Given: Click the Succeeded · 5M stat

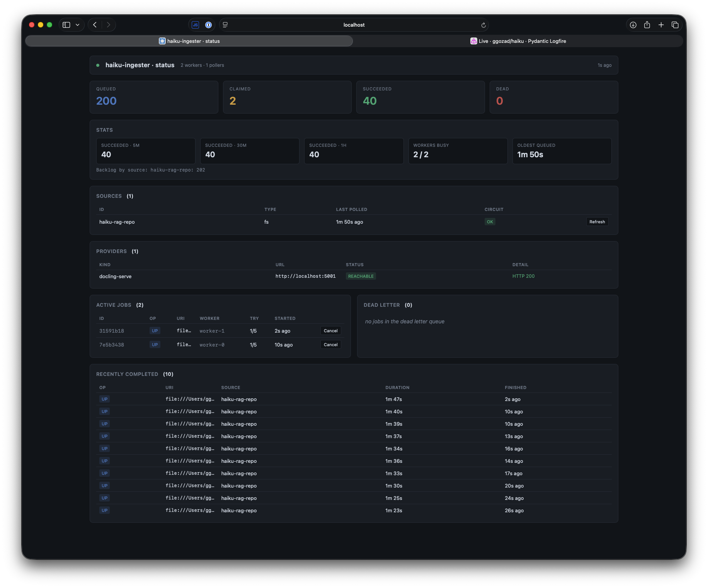Looking at the screenshot, I should coord(146,151).
